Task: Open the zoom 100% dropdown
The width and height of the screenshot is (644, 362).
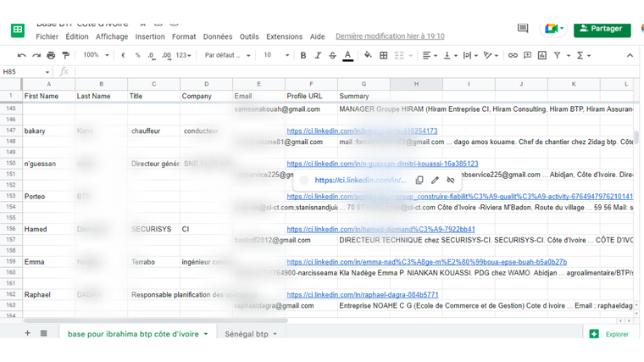Action: point(94,55)
